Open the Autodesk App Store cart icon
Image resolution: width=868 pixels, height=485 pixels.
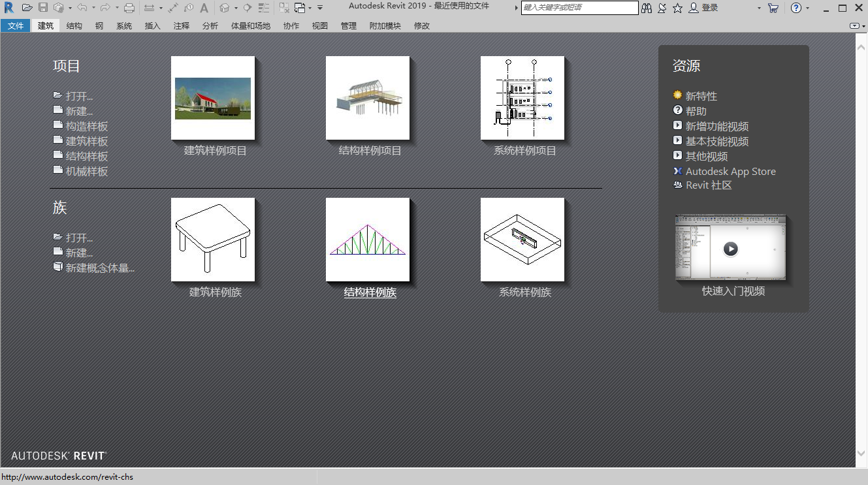(773, 8)
